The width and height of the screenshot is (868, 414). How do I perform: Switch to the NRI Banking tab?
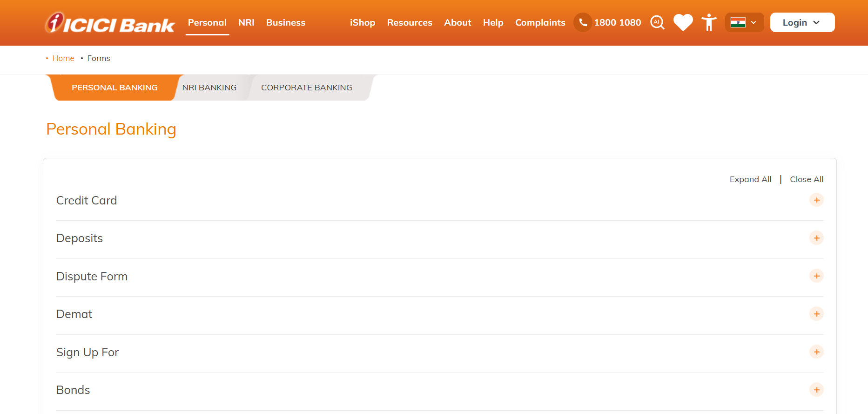pyautogui.click(x=209, y=88)
